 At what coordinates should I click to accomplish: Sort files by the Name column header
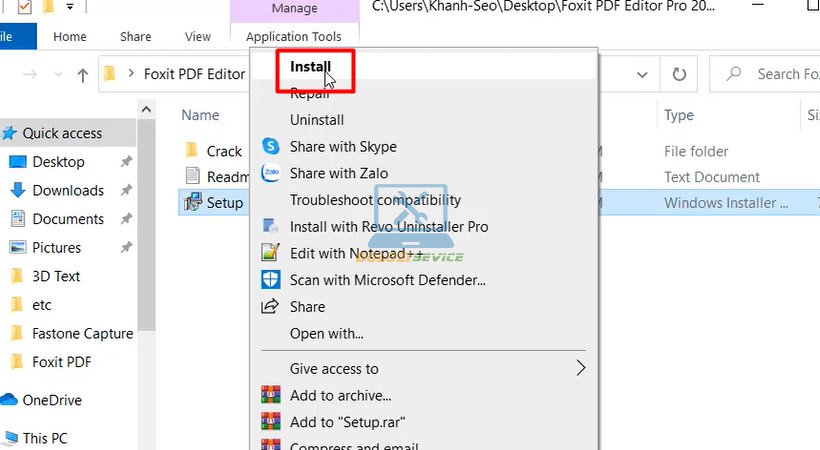pyautogui.click(x=200, y=115)
